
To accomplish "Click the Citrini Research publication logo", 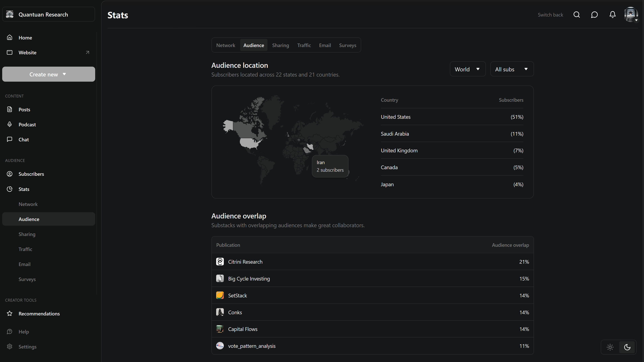I will (220, 262).
